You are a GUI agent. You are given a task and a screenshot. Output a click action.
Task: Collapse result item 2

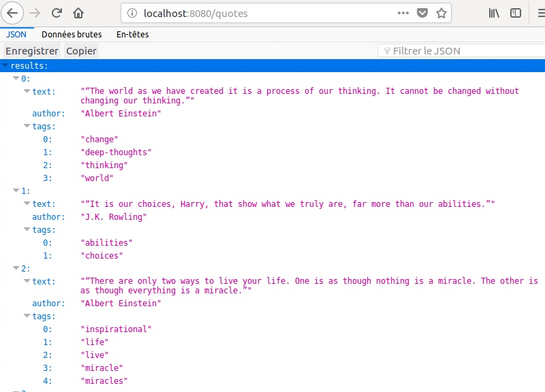tap(16, 268)
